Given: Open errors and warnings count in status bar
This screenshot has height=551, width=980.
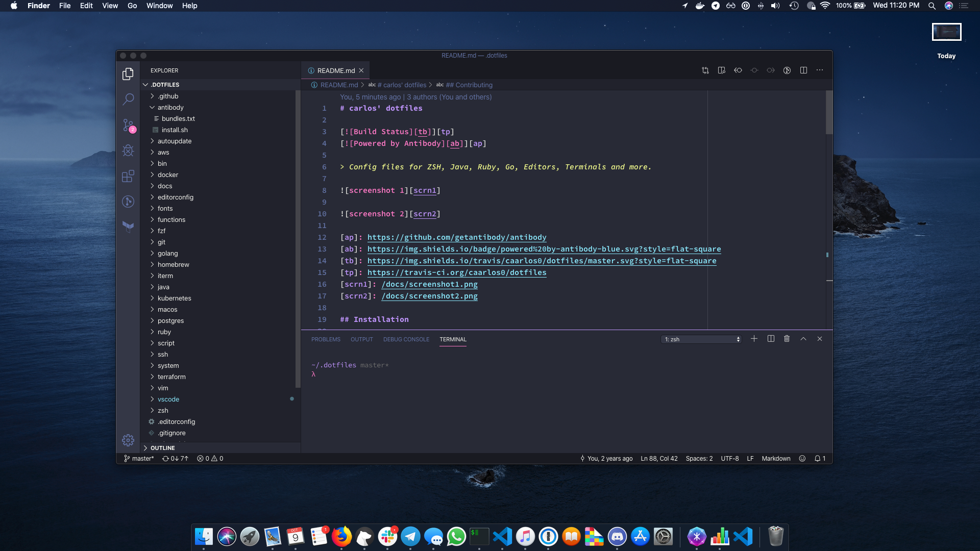Looking at the screenshot, I should pyautogui.click(x=210, y=459).
